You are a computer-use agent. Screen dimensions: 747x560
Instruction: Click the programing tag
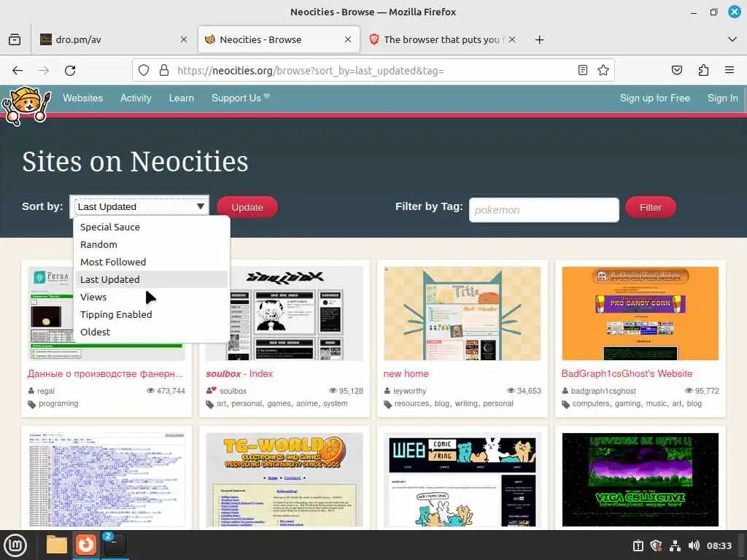(58, 404)
